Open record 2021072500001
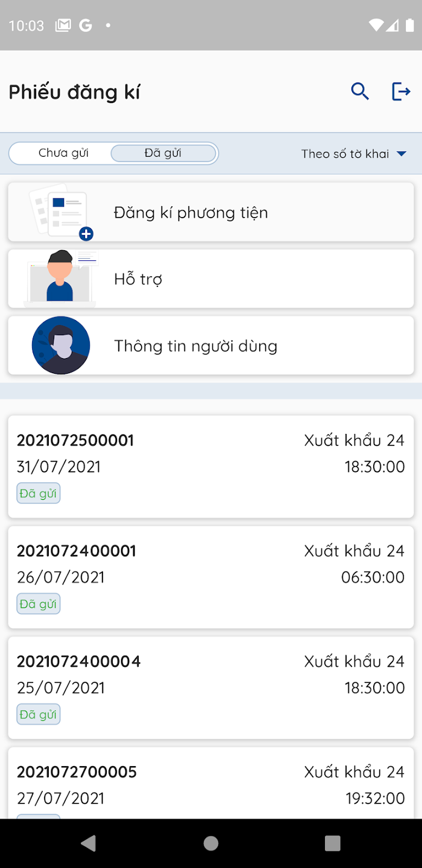 [x=211, y=467]
